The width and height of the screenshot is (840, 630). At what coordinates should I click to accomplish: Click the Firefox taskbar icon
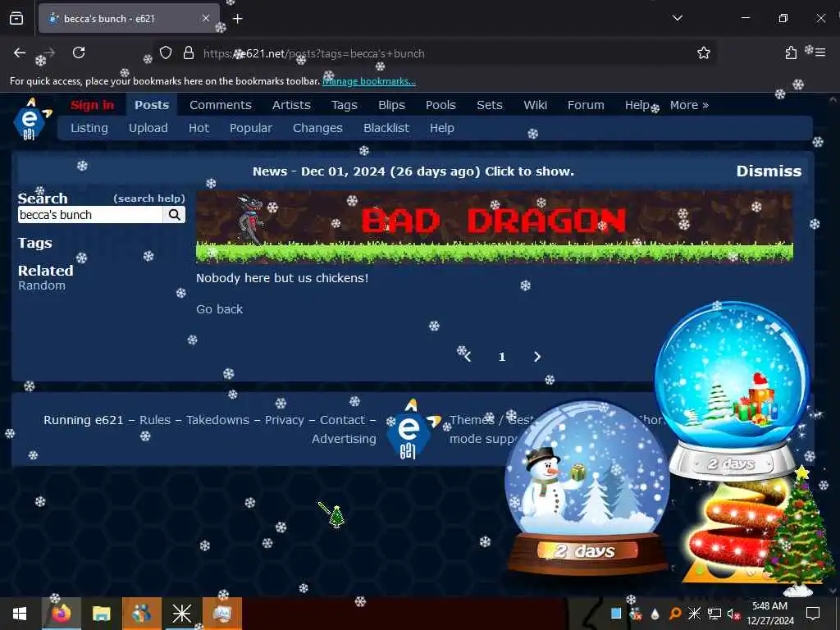pos(61,614)
